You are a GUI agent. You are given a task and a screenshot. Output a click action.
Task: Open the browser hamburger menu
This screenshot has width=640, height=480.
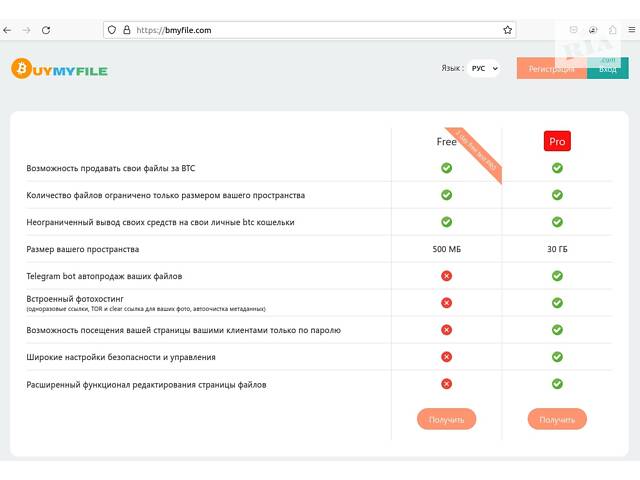pyautogui.click(x=631, y=30)
